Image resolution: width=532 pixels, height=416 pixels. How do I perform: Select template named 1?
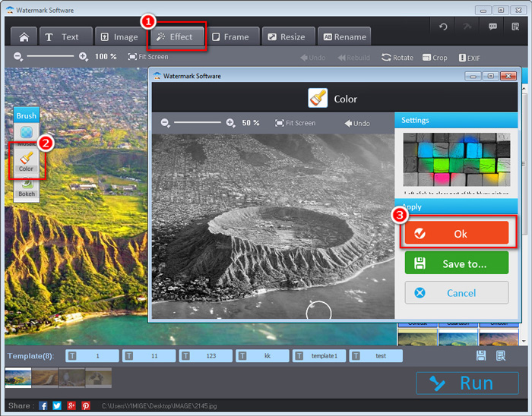tap(92, 356)
